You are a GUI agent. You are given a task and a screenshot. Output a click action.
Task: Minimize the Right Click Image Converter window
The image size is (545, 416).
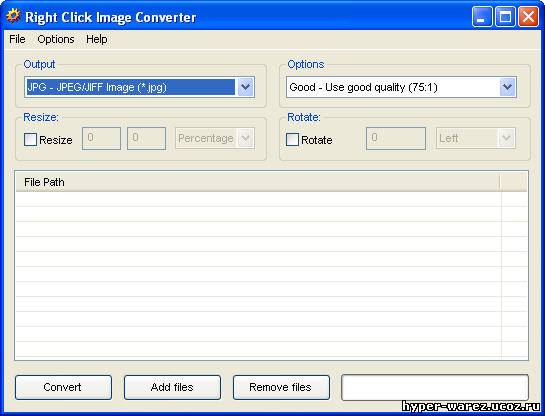(x=482, y=17)
